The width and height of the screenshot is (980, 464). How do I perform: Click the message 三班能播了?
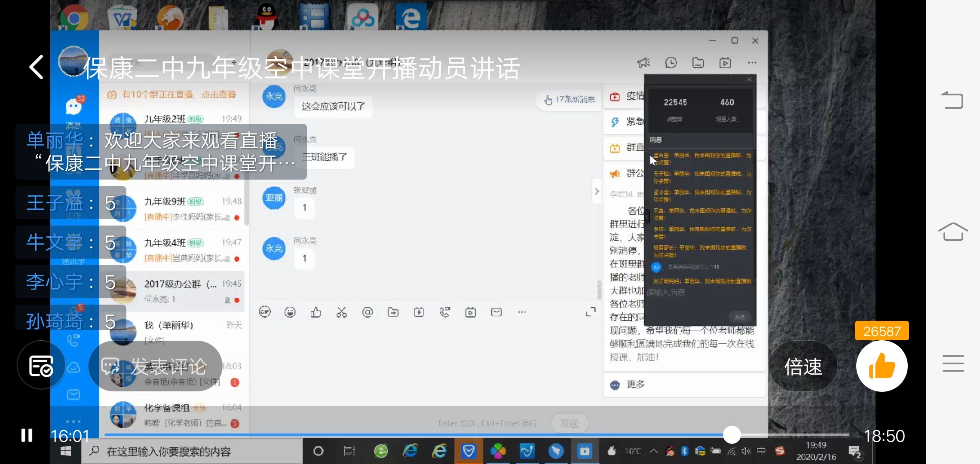click(x=325, y=157)
